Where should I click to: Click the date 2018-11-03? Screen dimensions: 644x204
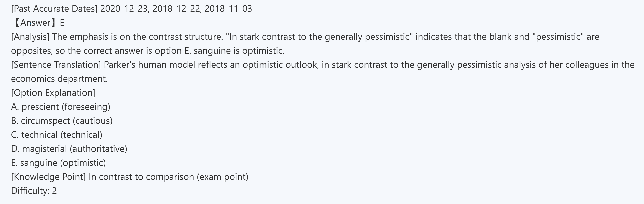pos(228,9)
